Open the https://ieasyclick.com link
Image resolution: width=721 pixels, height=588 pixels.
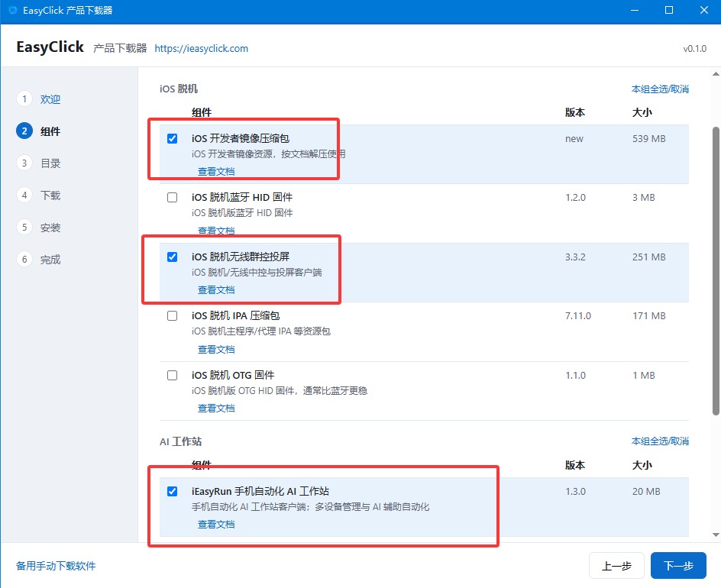click(201, 48)
